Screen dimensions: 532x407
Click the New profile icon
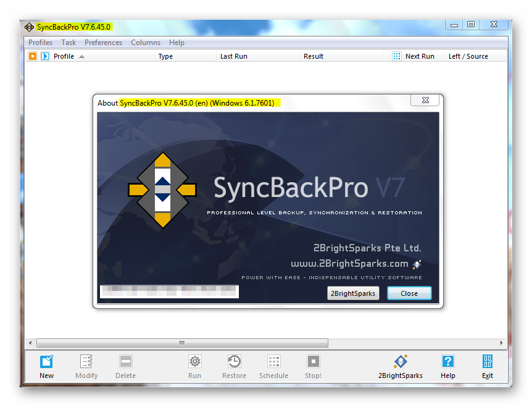(46, 361)
